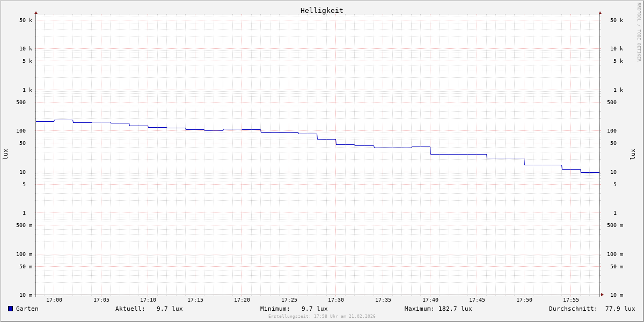Click the 17:00 time axis label
Viewport: 644px width, 322px height.
[54, 299]
